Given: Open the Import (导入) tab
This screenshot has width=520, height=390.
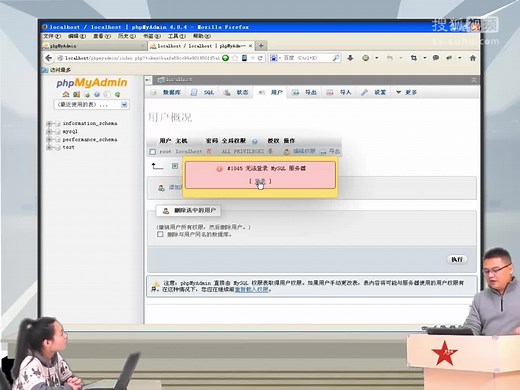Looking at the screenshot, I should [x=339, y=92].
